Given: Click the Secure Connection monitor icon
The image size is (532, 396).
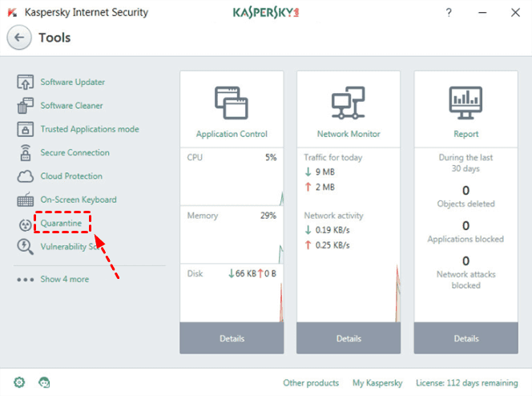Looking at the screenshot, I should coord(25,153).
